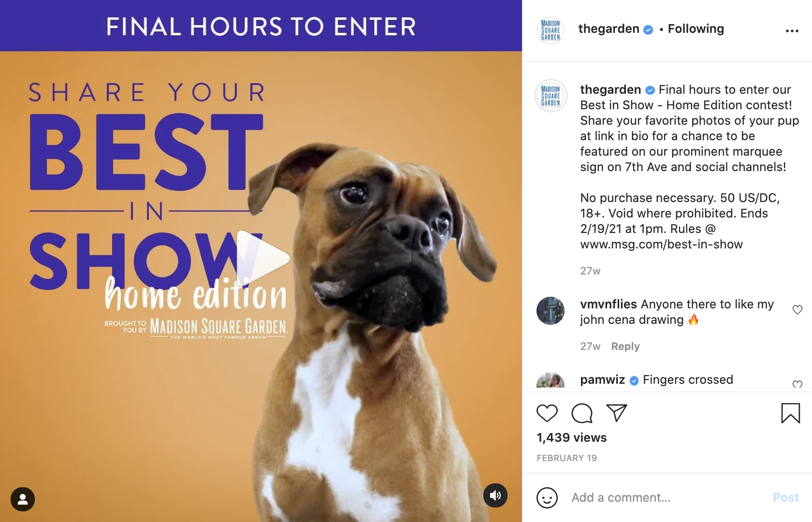Click the Post comment button
Image resolution: width=812 pixels, height=522 pixels.
pyautogui.click(x=786, y=498)
